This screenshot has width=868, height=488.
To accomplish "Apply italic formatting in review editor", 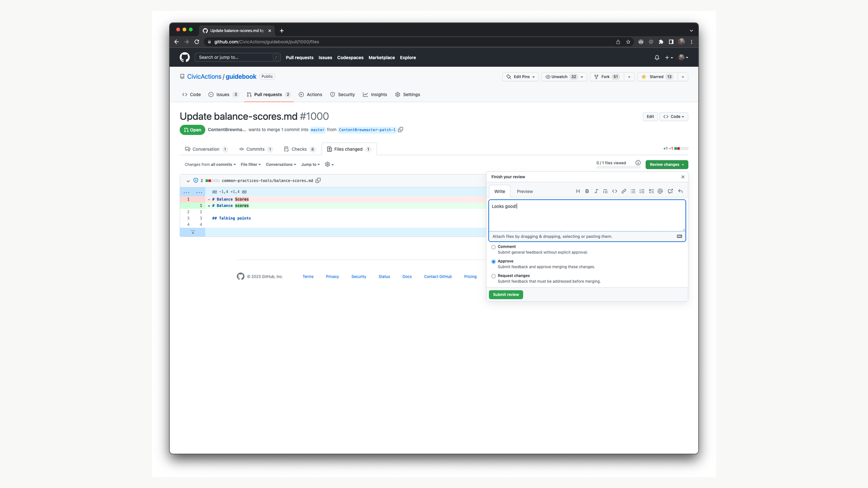I will click(596, 191).
